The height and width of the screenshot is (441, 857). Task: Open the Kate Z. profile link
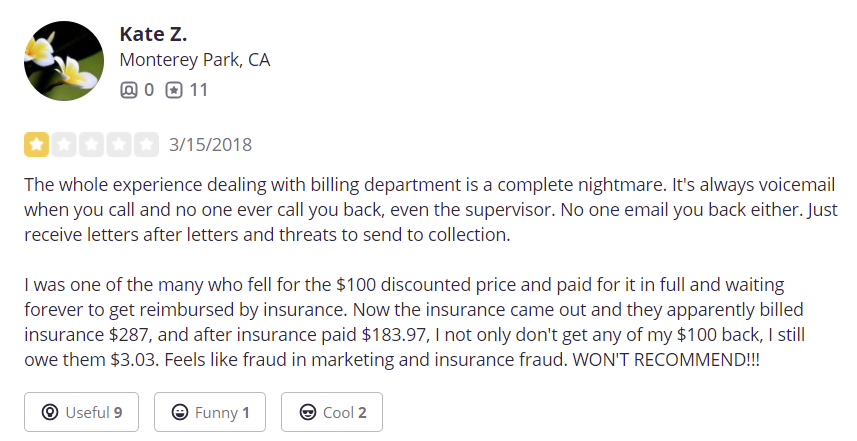153,34
